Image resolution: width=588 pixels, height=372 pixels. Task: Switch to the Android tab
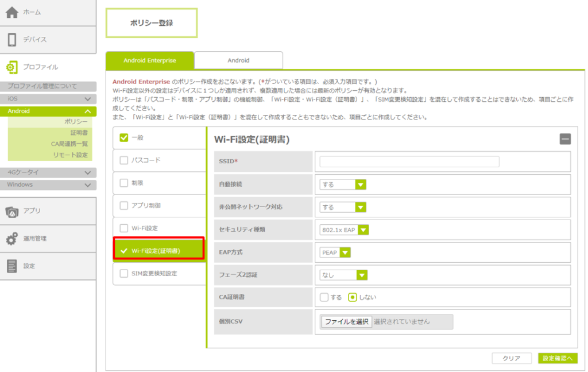pyautogui.click(x=238, y=60)
